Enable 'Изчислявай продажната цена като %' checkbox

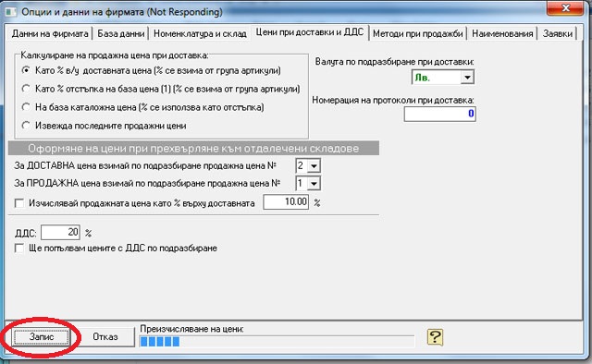coord(18,203)
